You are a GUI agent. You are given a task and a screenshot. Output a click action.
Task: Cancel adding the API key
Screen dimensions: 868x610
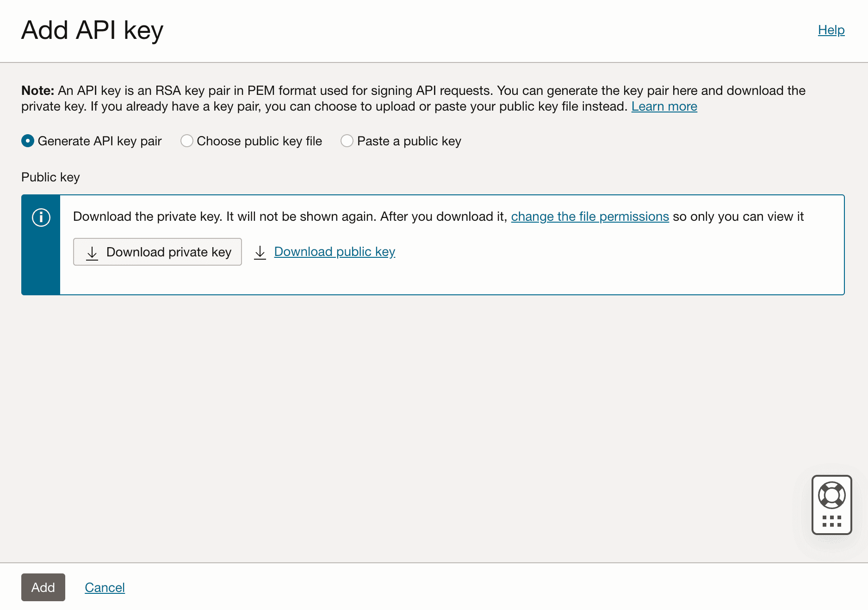tap(105, 587)
